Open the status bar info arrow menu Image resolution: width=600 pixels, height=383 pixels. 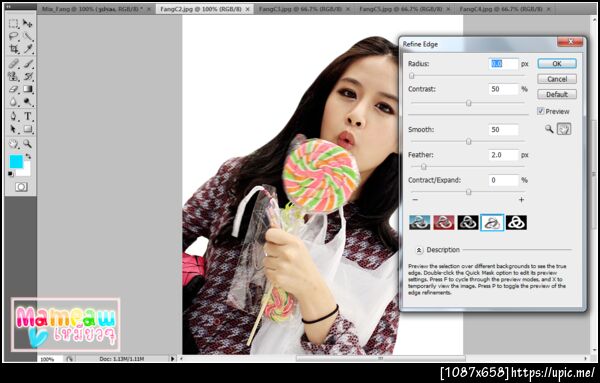(172, 359)
